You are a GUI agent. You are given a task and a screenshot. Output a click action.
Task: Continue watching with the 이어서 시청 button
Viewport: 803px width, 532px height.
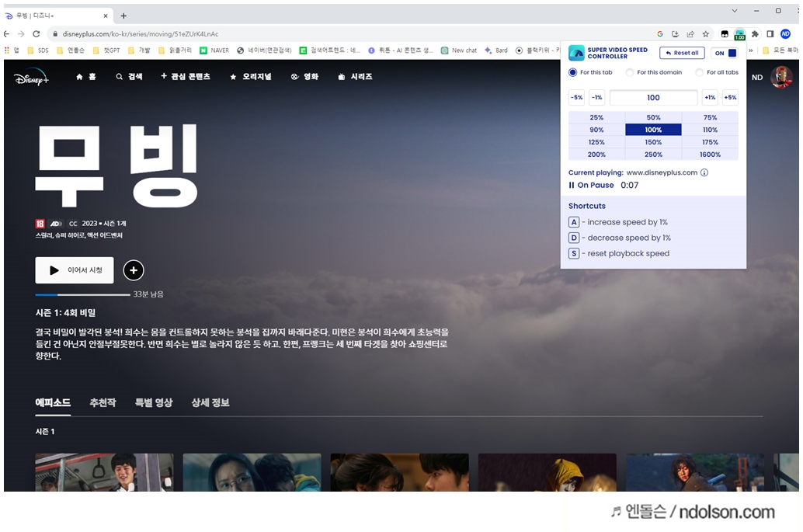(75, 269)
